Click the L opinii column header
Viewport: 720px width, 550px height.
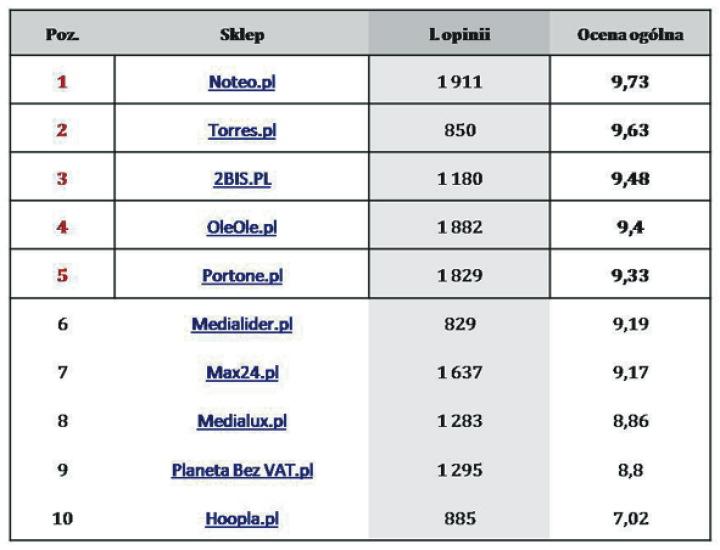(x=459, y=35)
